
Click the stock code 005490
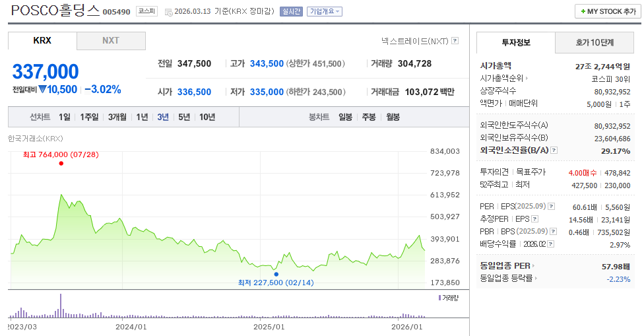coord(116,12)
